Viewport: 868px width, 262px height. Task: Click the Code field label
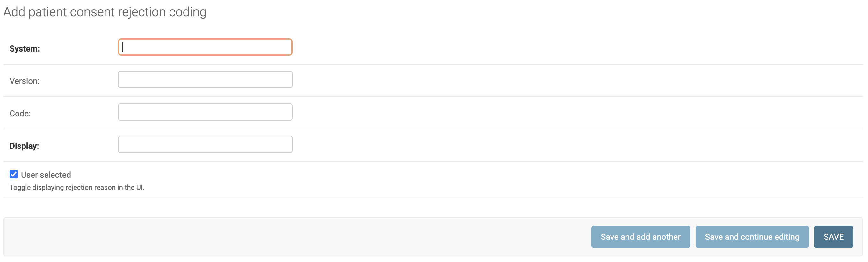click(20, 114)
